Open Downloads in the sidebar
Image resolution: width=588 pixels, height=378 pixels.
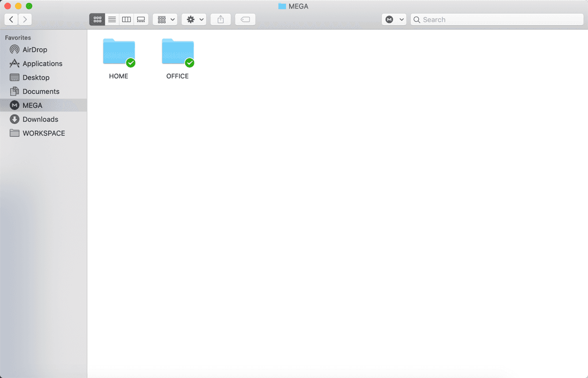pyautogui.click(x=43, y=119)
